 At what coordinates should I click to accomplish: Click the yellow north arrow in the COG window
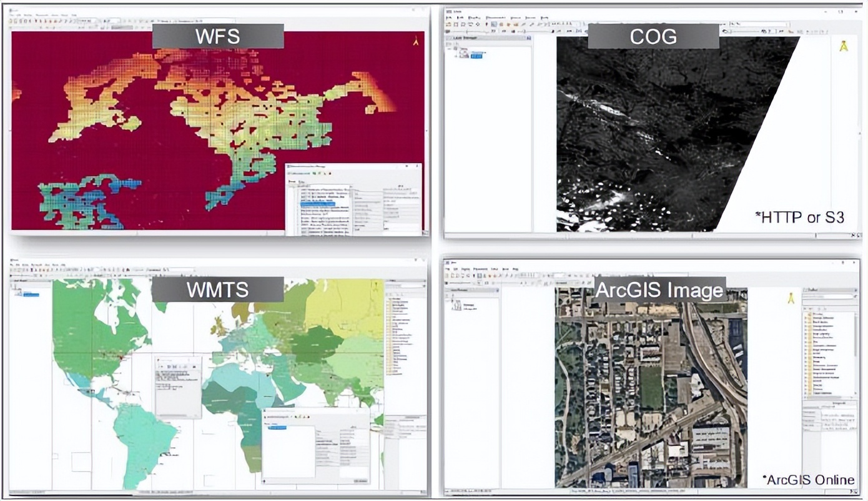point(844,46)
